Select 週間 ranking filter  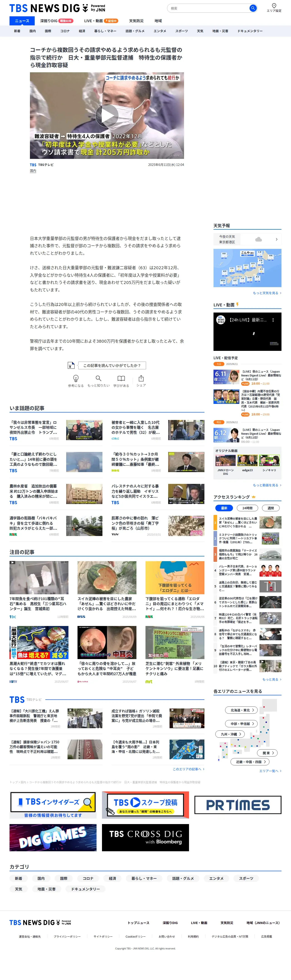[x=270, y=508]
